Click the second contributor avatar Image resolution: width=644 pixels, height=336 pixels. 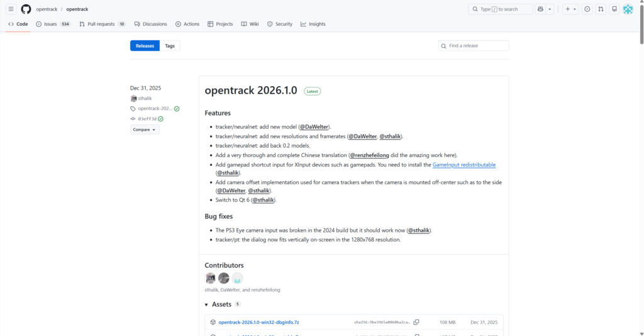click(x=224, y=278)
